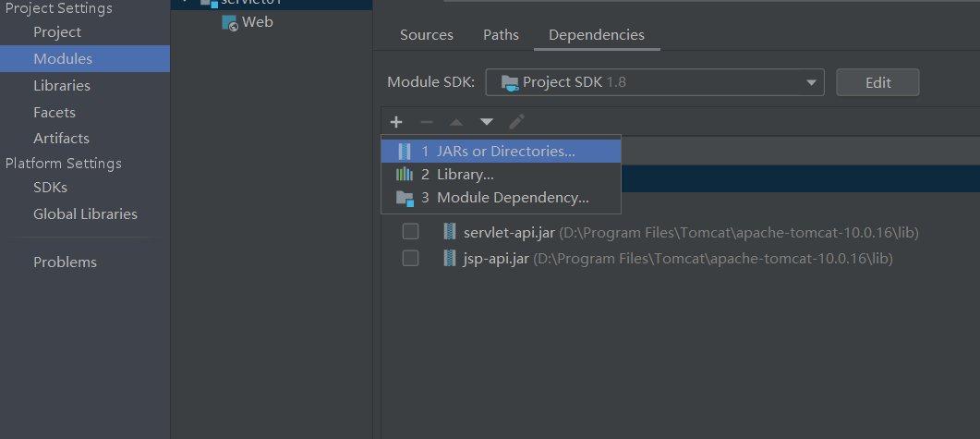The image size is (980, 439).
Task: Choose JARs or Directories from popup
Action: pyautogui.click(x=500, y=151)
